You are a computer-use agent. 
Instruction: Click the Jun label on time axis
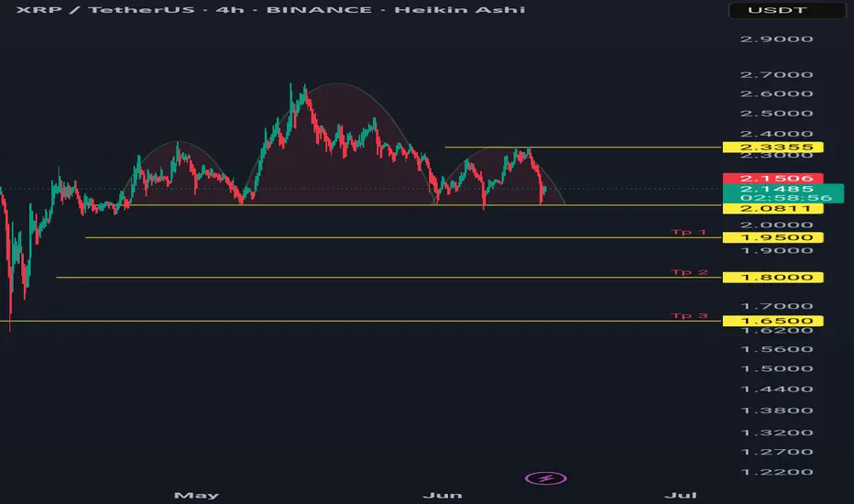click(443, 495)
